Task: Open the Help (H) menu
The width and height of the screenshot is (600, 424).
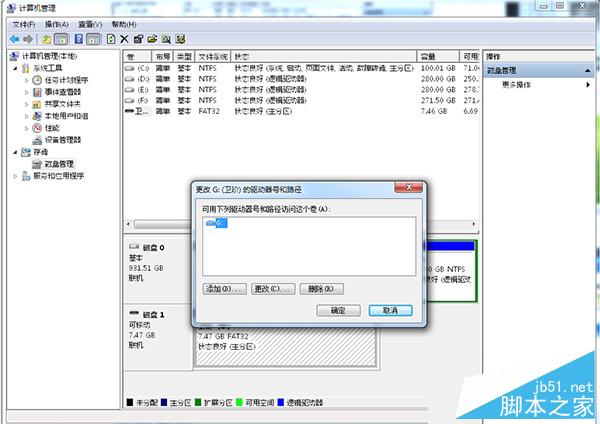Action: (x=124, y=24)
